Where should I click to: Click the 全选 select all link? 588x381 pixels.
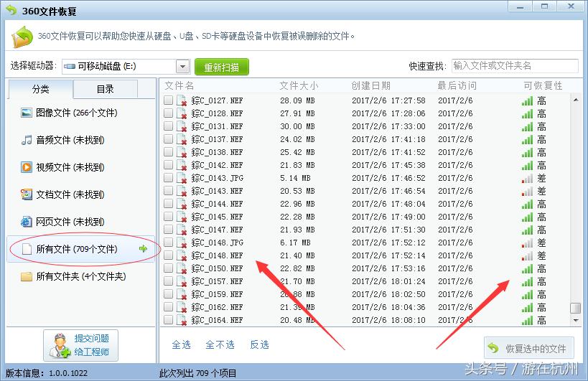[x=182, y=344]
